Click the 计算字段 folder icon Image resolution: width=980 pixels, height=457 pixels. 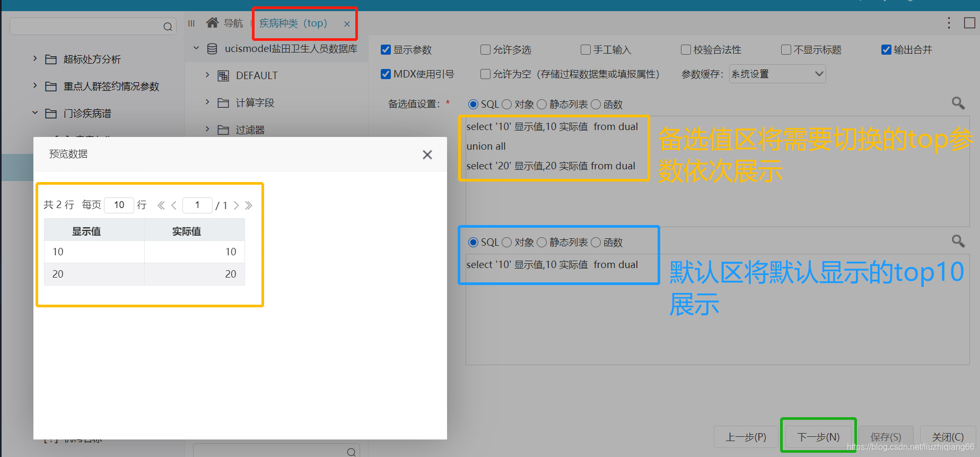[x=223, y=103]
